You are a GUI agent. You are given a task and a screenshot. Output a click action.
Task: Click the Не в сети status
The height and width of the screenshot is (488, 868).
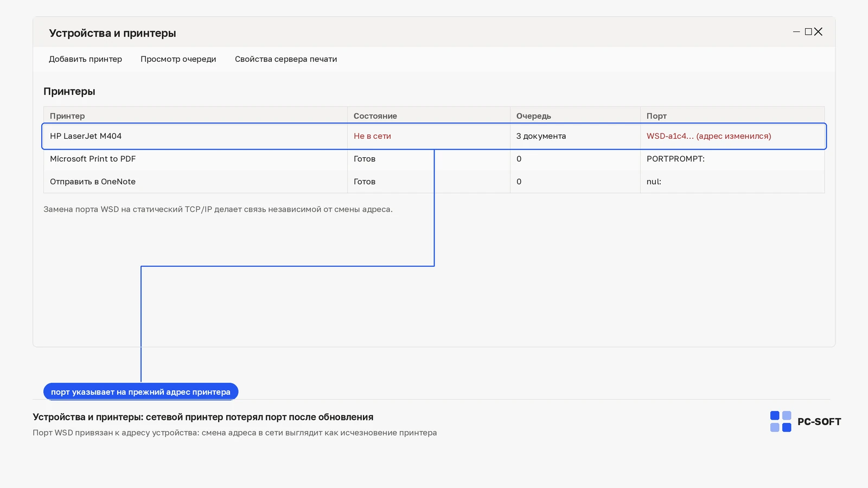(372, 136)
